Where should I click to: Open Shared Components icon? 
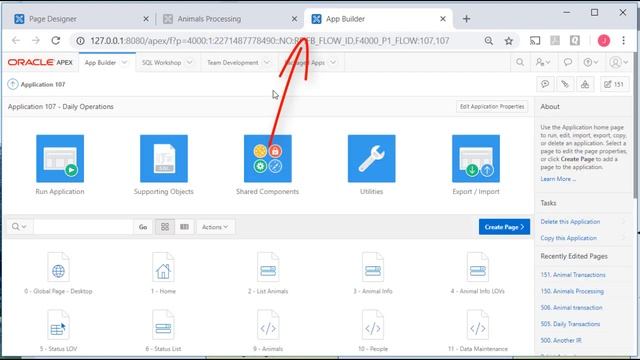click(x=268, y=158)
